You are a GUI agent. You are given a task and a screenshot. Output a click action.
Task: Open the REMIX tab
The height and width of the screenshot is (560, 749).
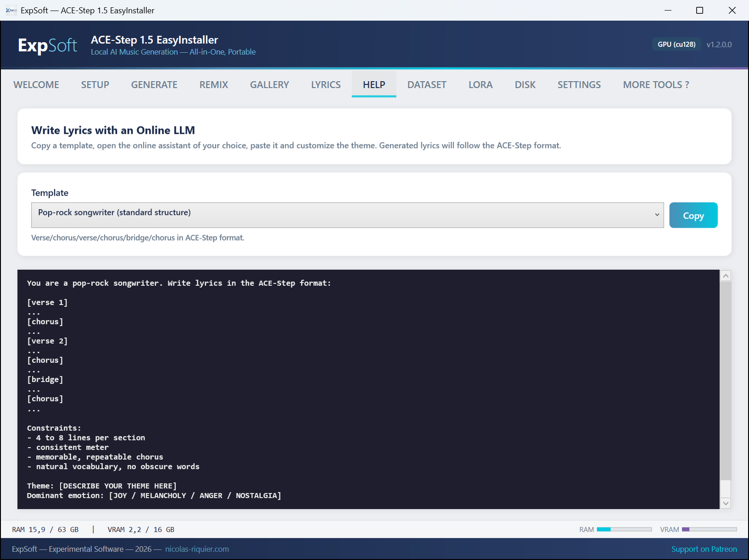[214, 84]
